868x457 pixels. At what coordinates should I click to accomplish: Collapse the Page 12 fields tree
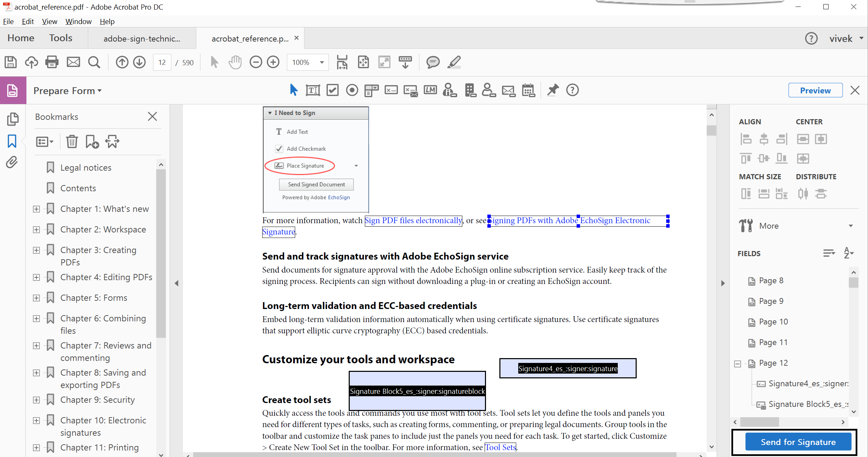point(738,364)
